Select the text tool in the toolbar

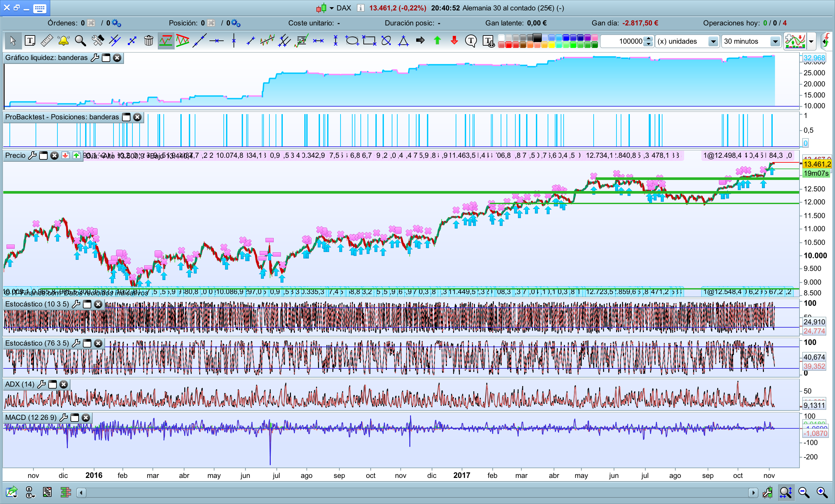30,41
